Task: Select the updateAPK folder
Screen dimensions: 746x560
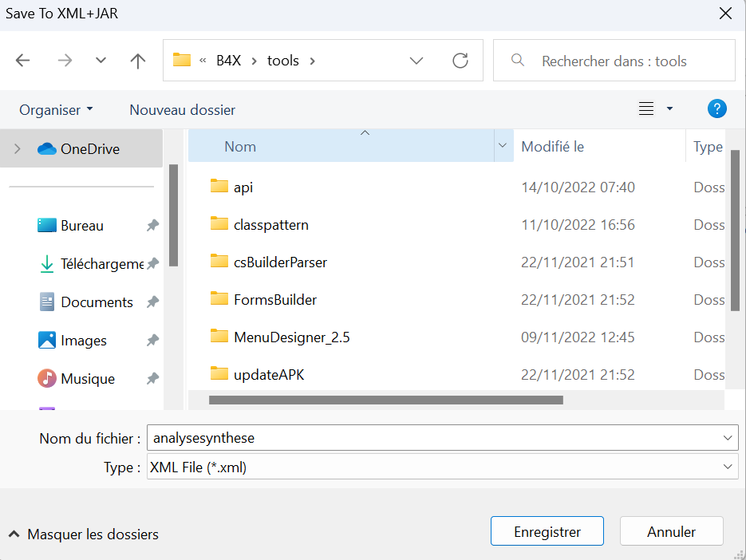Action: pyautogui.click(x=269, y=375)
